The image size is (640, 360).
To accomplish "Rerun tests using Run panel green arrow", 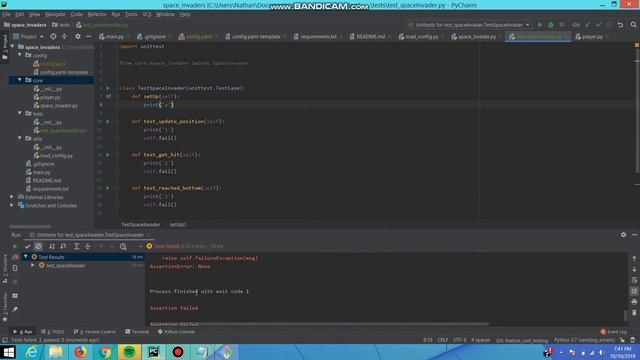I will click(x=15, y=246).
